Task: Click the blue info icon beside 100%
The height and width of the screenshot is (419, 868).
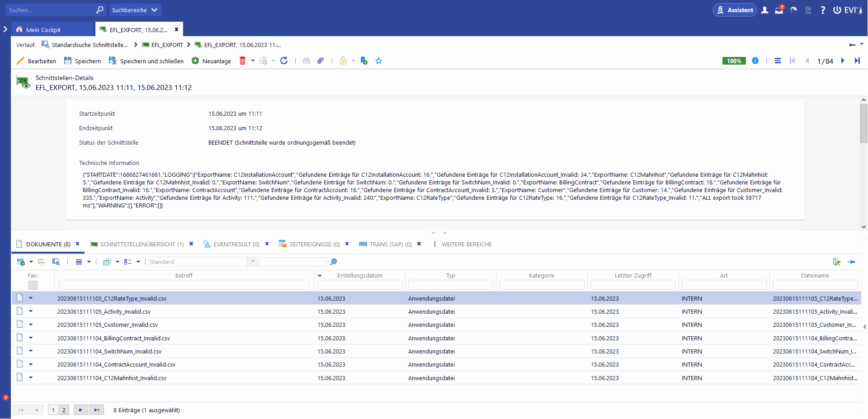Action: (755, 61)
